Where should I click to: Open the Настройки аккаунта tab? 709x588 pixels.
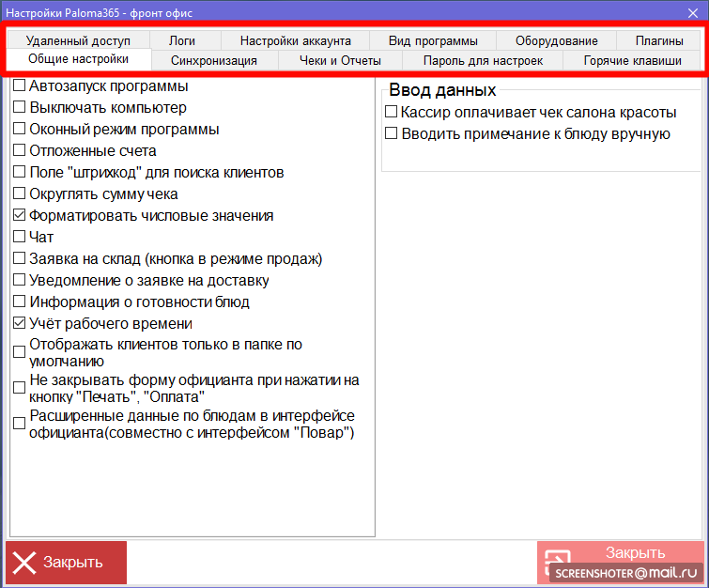pyautogui.click(x=295, y=40)
